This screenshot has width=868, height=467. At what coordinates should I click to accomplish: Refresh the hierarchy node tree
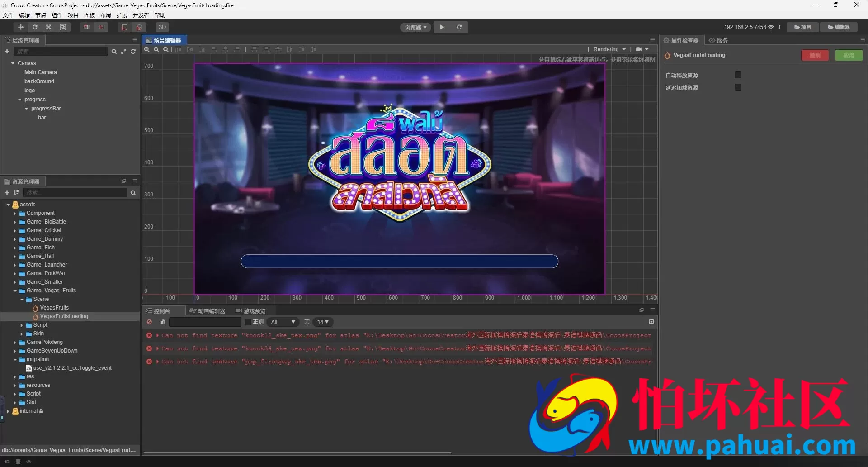tap(133, 52)
